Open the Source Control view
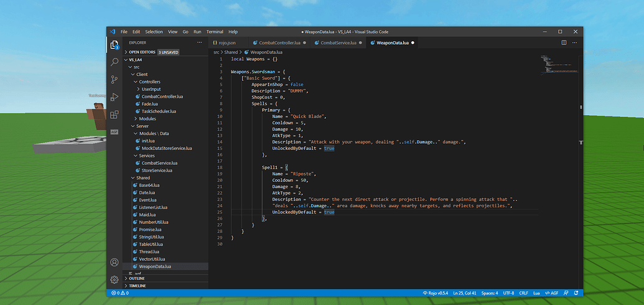 (114, 79)
